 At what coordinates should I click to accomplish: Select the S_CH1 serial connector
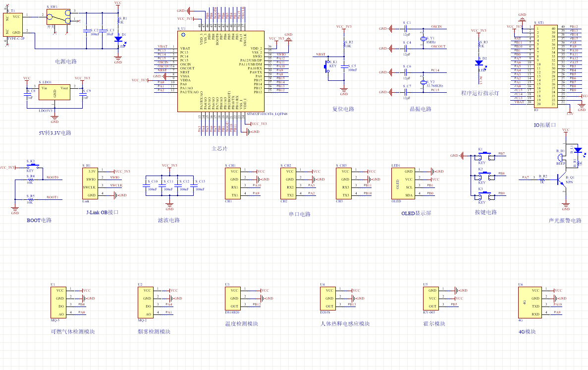[x=233, y=184]
